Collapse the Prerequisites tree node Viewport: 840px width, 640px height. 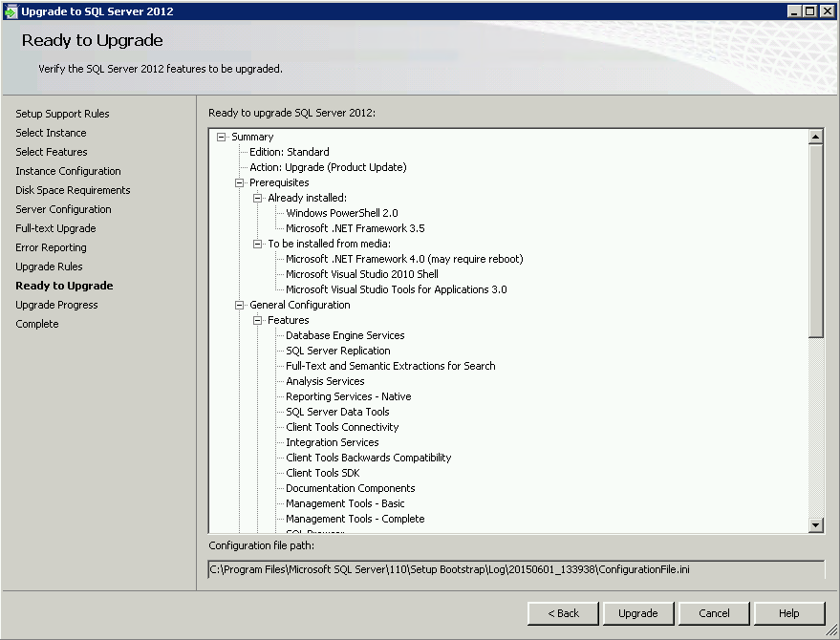[x=240, y=182]
